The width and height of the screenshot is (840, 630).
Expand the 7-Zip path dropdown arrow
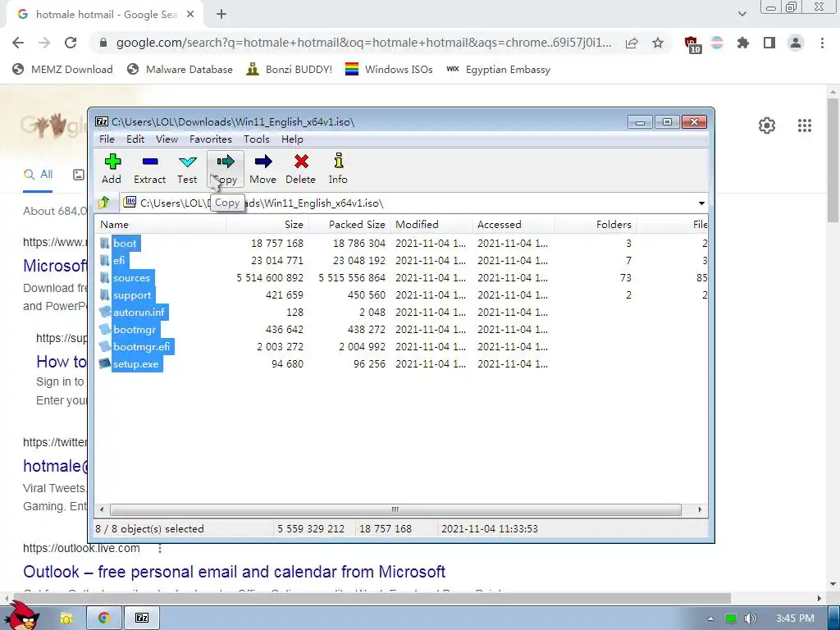[x=701, y=203]
